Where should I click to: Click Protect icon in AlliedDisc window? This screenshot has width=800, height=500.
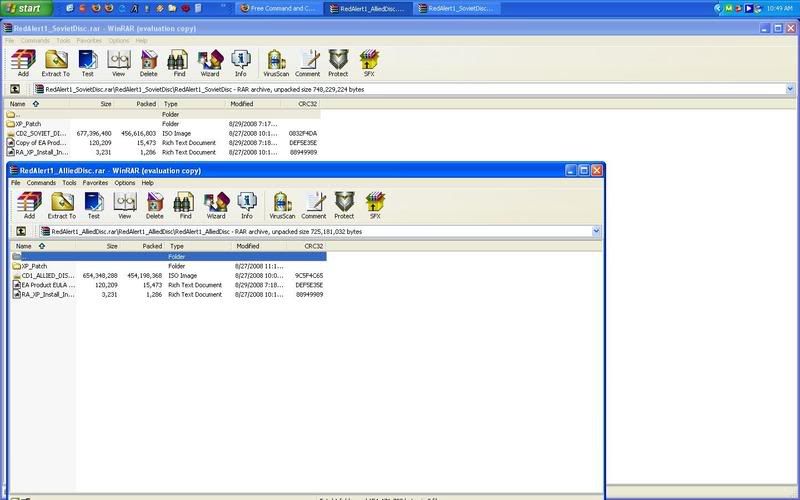pos(344,206)
